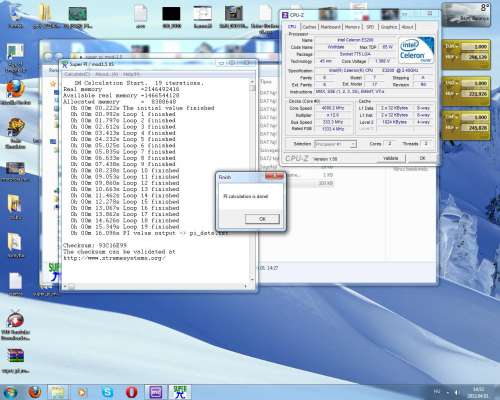Switch to Super PI taskbar button
500x400 pixels.
coord(180,392)
